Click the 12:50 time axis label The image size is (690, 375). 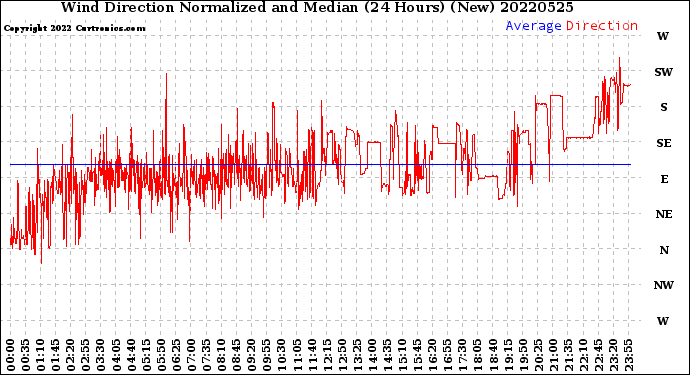click(x=342, y=355)
